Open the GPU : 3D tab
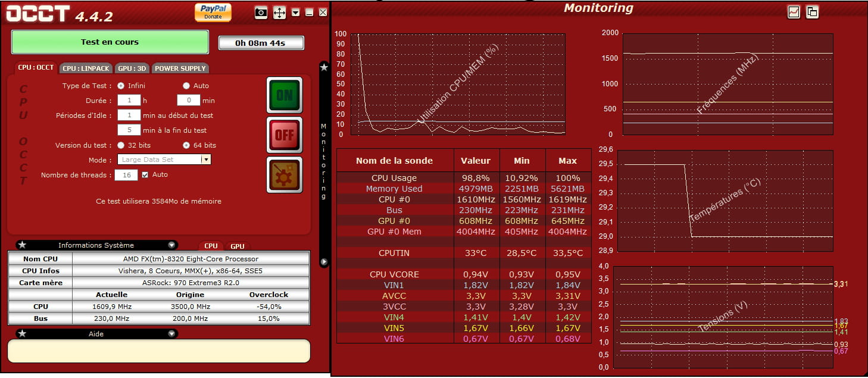This screenshot has height=378, width=868. point(132,68)
